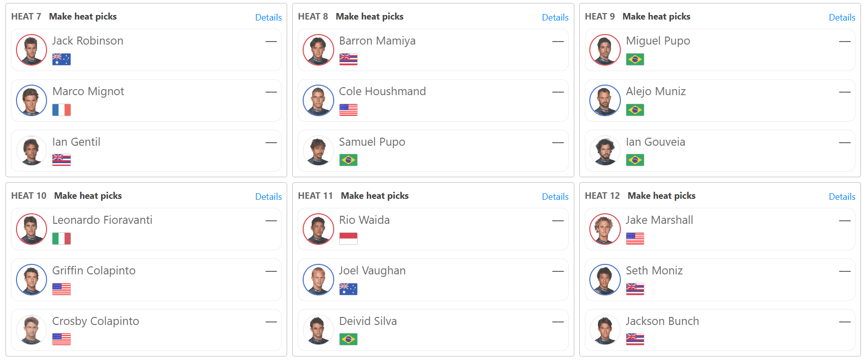Click Miguel Pupo's Brazilian flag icon
The image size is (868, 361).
(x=635, y=60)
